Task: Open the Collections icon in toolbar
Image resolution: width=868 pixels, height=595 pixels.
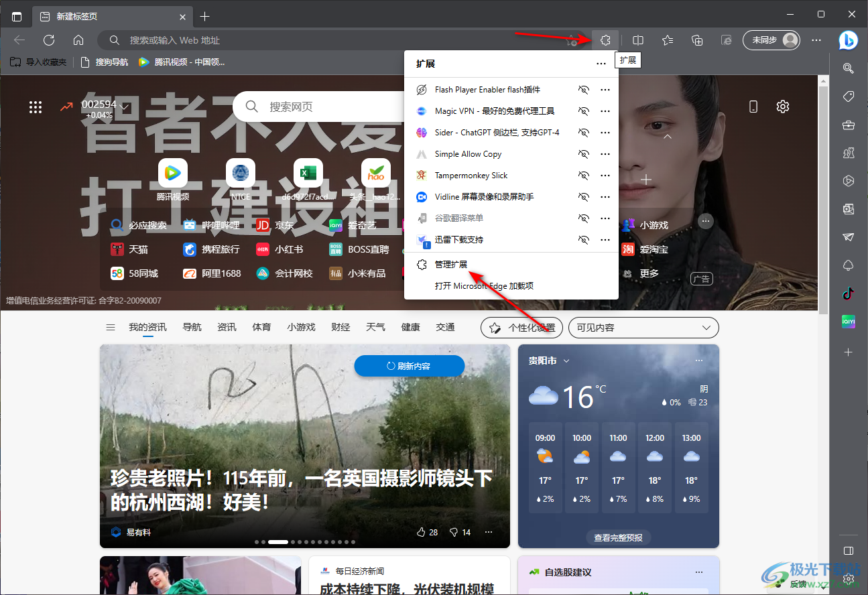Action: 697,40
